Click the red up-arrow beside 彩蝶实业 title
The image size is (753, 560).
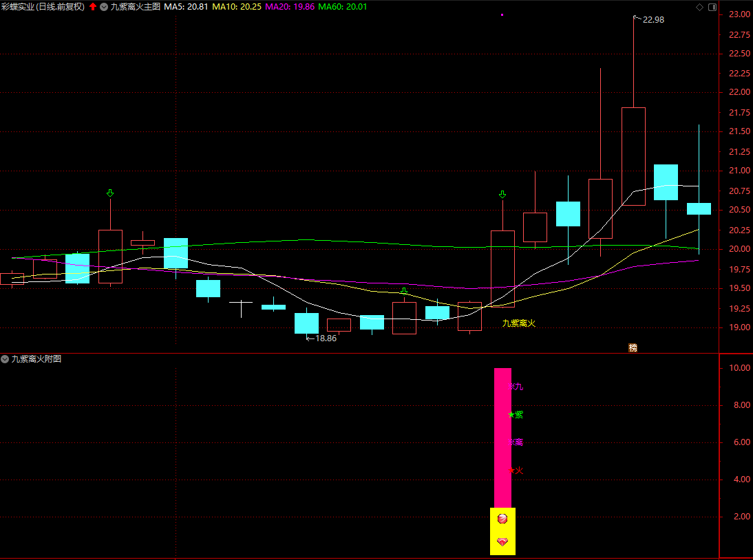click(x=93, y=7)
